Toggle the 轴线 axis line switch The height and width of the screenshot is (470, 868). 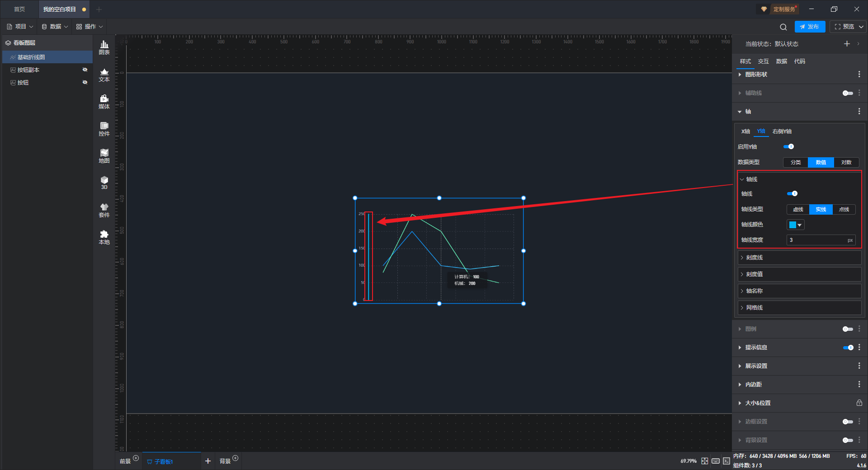pyautogui.click(x=792, y=194)
